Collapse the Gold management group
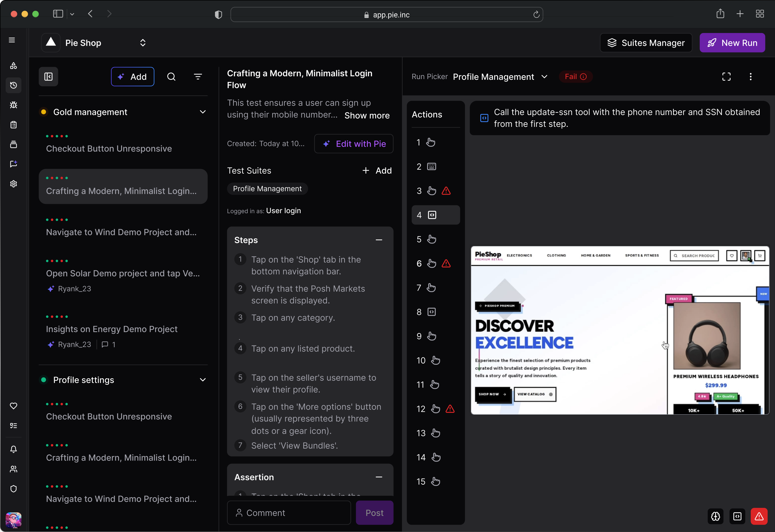The image size is (775, 532). pyautogui.click(x=202, y=112)
